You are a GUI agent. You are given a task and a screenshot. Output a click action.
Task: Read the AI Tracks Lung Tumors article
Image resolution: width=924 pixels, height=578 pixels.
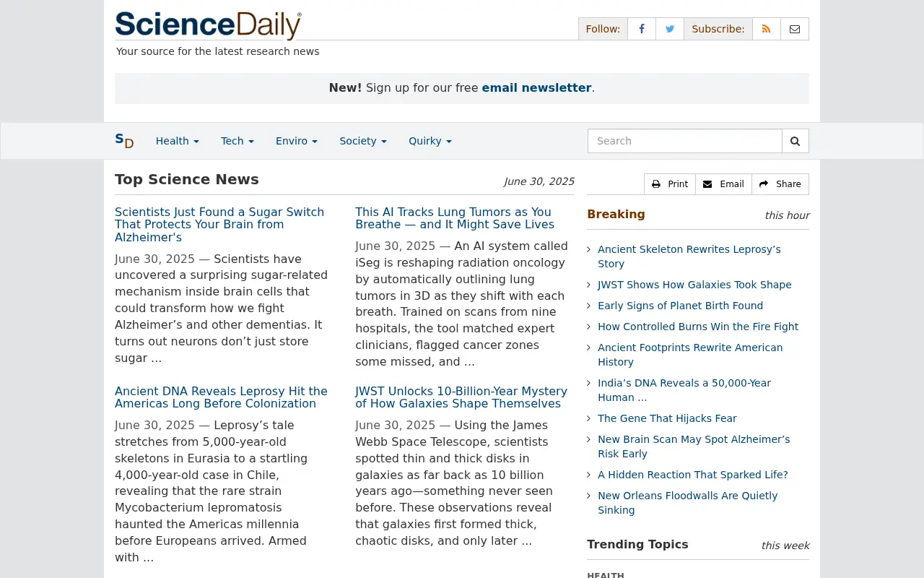point(455,218)
